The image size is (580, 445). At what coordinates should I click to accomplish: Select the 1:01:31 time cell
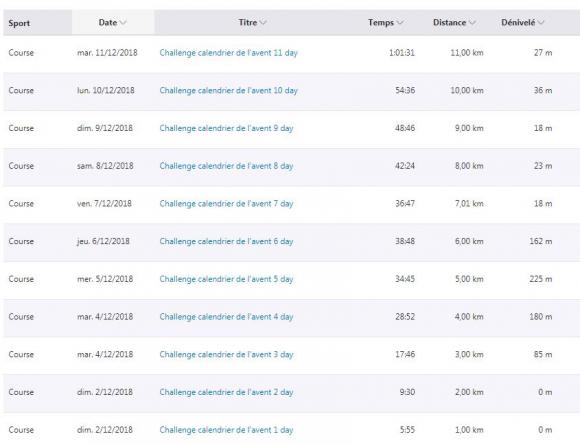click(402, 53)
